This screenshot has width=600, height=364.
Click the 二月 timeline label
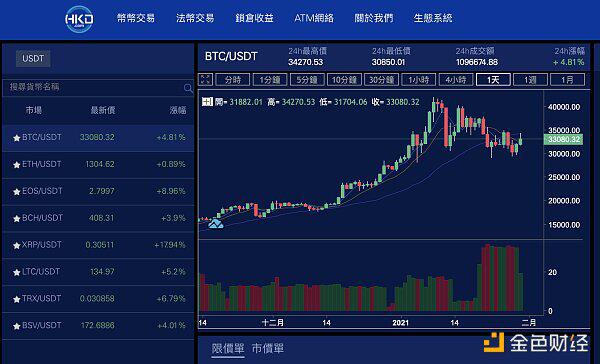pos(529,323)
